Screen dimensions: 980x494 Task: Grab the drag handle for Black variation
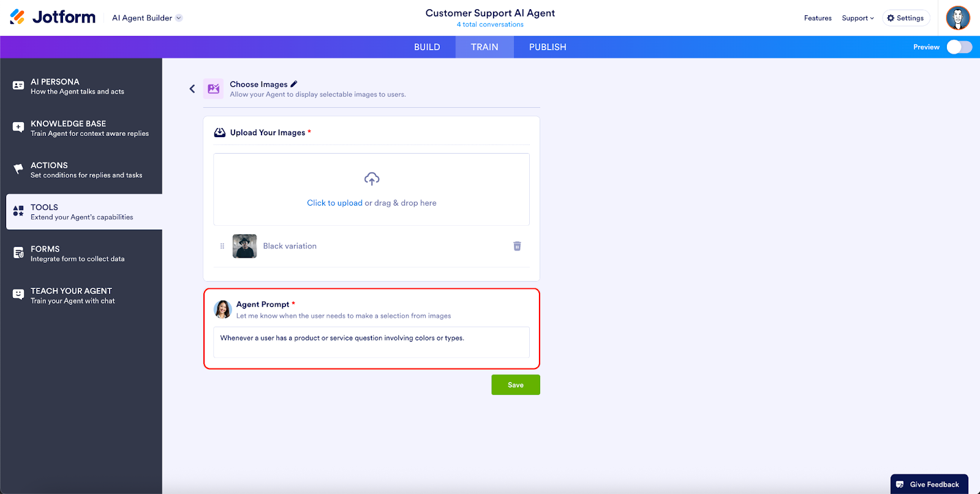(x=222, y=246)
